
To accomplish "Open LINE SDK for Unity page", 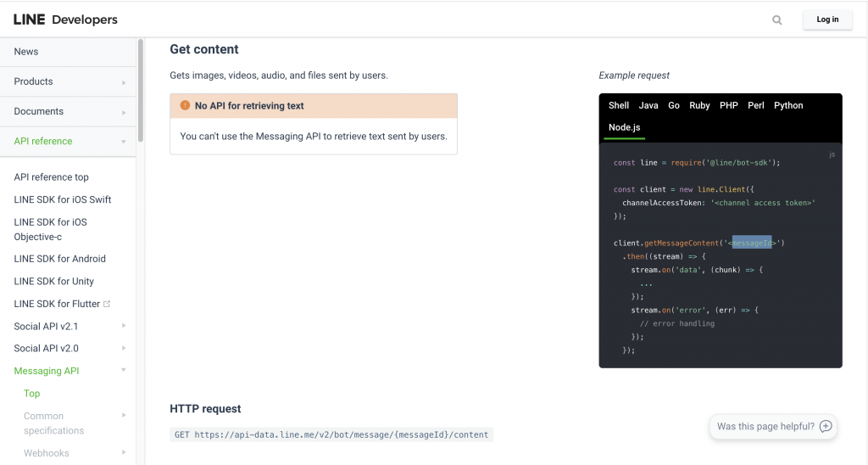I will (53, 282).
